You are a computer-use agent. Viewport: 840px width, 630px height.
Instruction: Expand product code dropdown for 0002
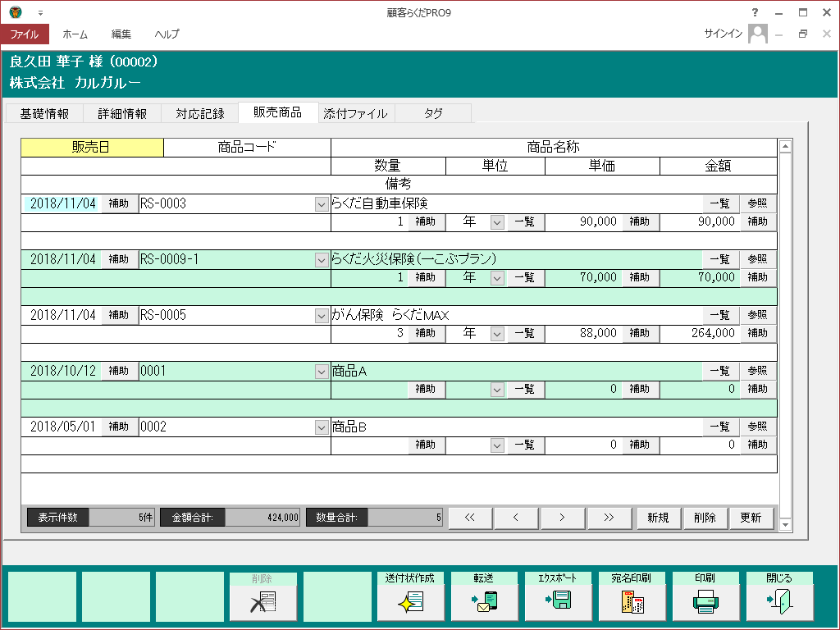322,427
